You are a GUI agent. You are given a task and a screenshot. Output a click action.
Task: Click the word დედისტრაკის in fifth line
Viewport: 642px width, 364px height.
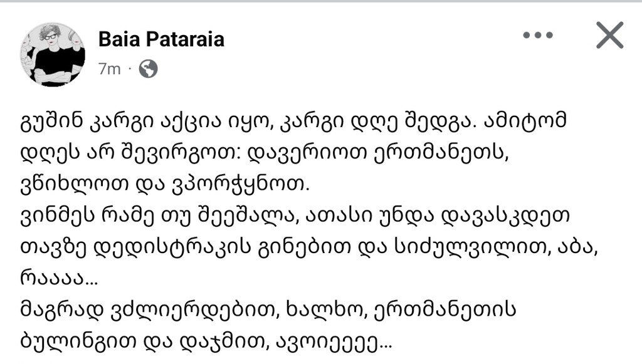tap(172, 247)
